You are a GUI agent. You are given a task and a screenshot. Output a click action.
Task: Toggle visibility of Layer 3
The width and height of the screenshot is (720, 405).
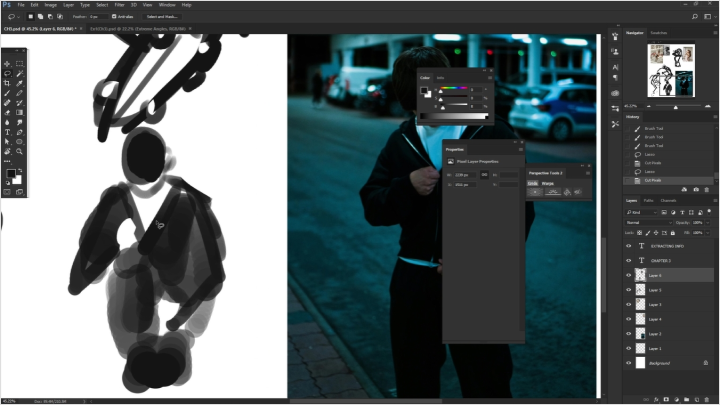(629, 304)
